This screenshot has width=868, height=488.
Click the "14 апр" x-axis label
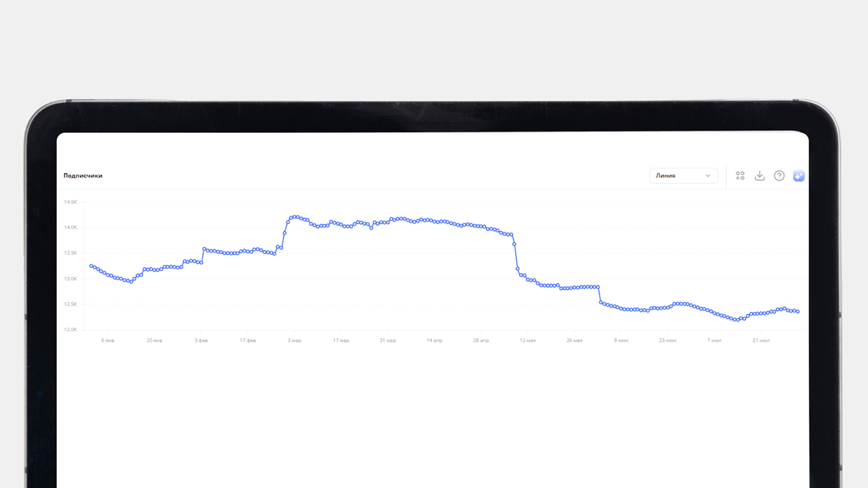[x=434, y=340]
